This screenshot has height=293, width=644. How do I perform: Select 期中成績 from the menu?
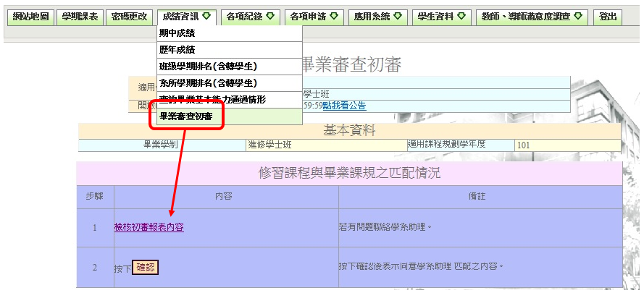pos(230,34)
